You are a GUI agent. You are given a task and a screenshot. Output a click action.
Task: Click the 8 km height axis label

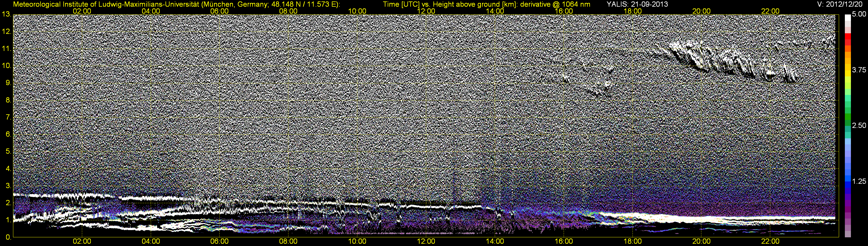pos(8,100)
